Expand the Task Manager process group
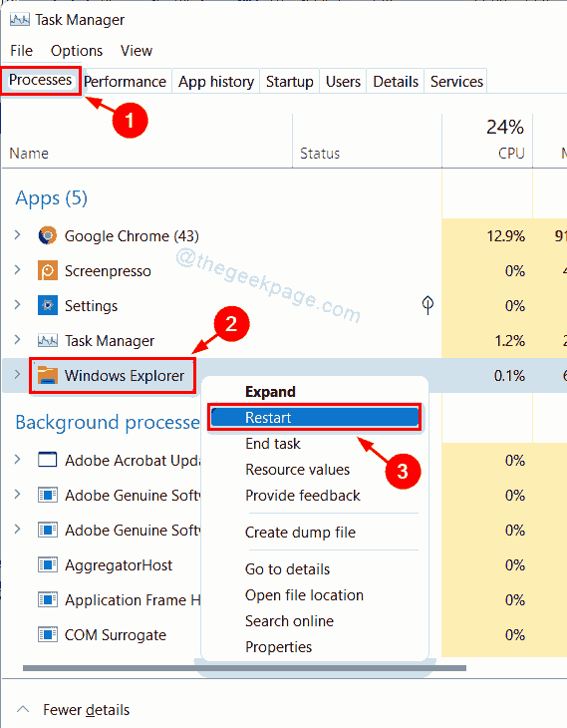Screen dimensions: 567x728 [17, 340]
